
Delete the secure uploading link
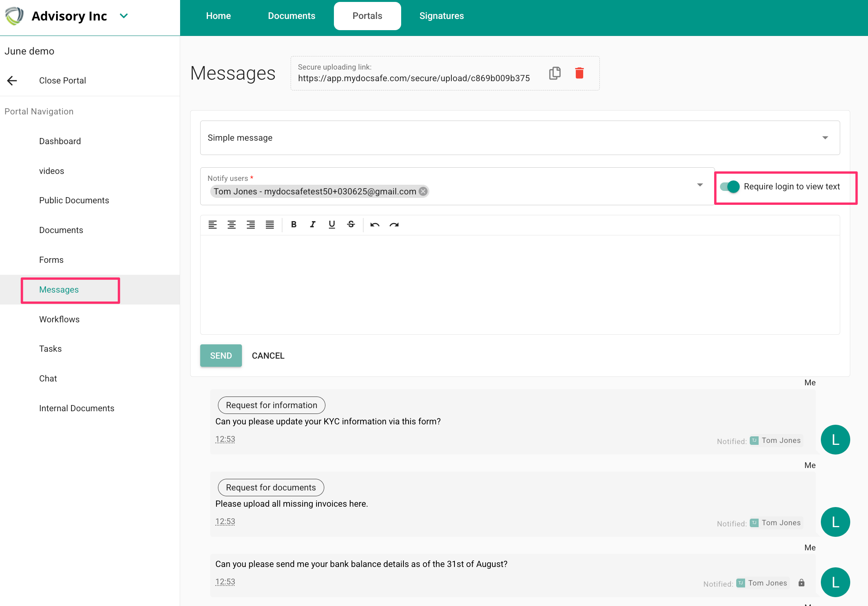579,73
